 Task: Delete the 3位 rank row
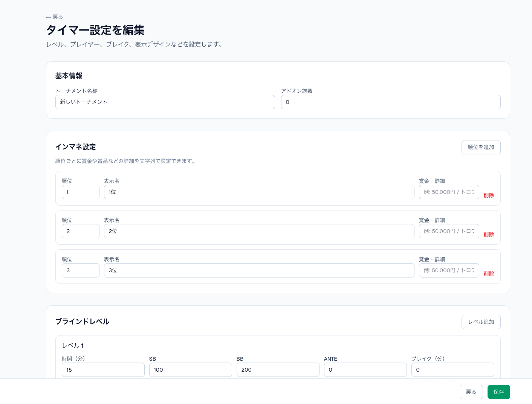pos(489,274)
